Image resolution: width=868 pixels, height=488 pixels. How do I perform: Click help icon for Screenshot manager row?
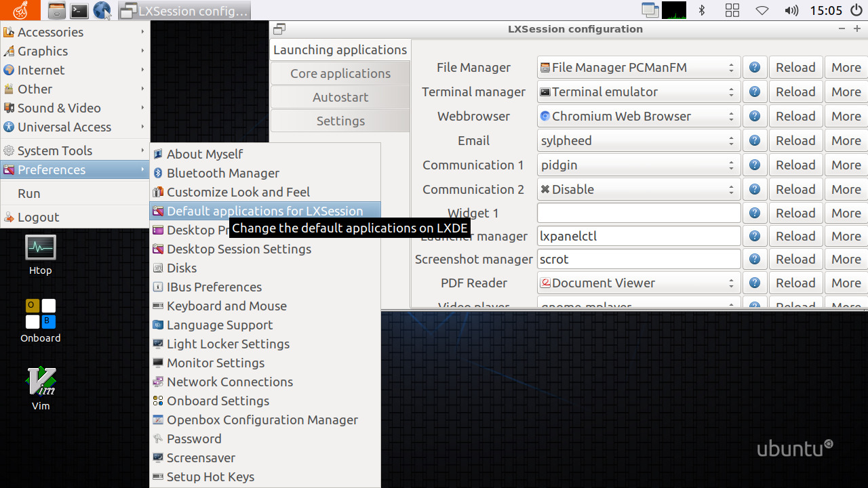point(755,260)
